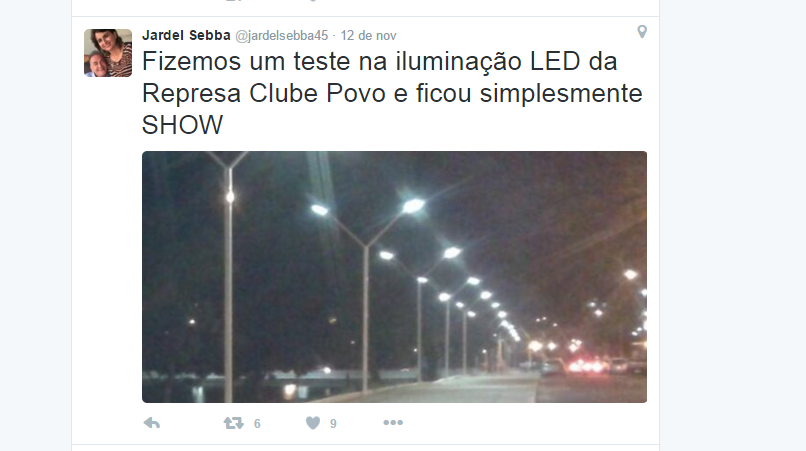Screen dimensions: 806x451
Task: Click the word SHOW in the tweet
Action: point(182,125)
